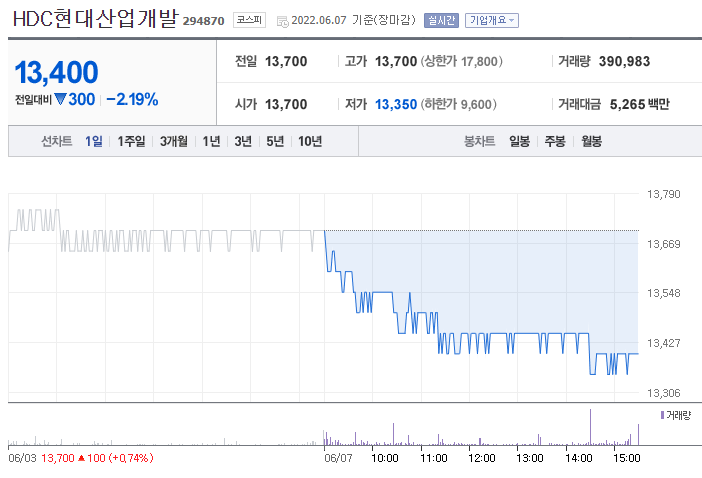The height and width of the screenshot is (478, 702).
Task: Click the 13:00 time label
Action: pos(530,458)
